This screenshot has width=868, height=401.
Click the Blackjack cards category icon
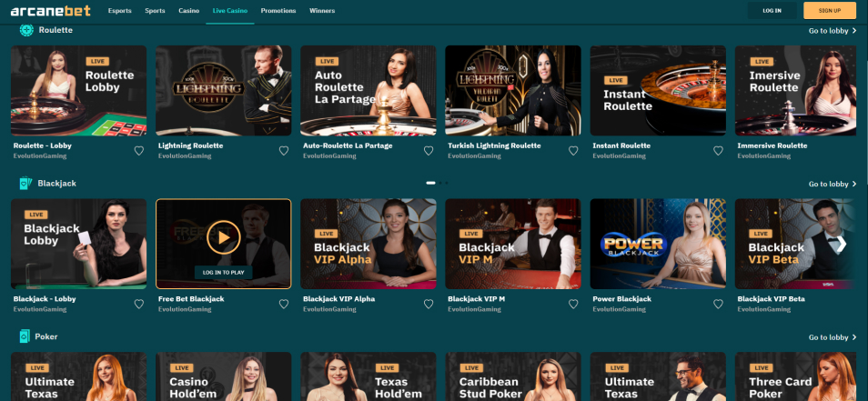[x=26, y=183]
